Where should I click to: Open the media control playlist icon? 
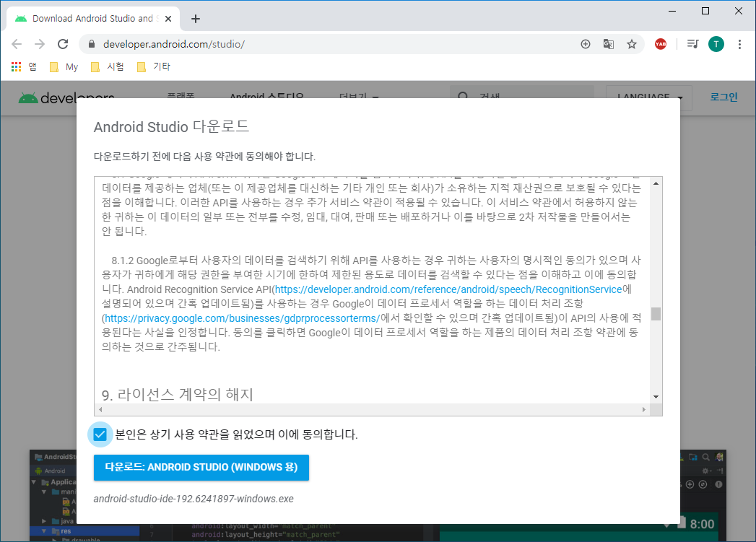tap(693, 44)
